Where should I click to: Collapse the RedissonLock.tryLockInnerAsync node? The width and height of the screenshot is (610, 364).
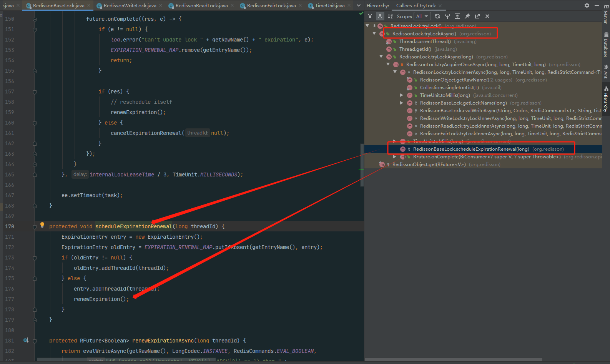(395, 72)
